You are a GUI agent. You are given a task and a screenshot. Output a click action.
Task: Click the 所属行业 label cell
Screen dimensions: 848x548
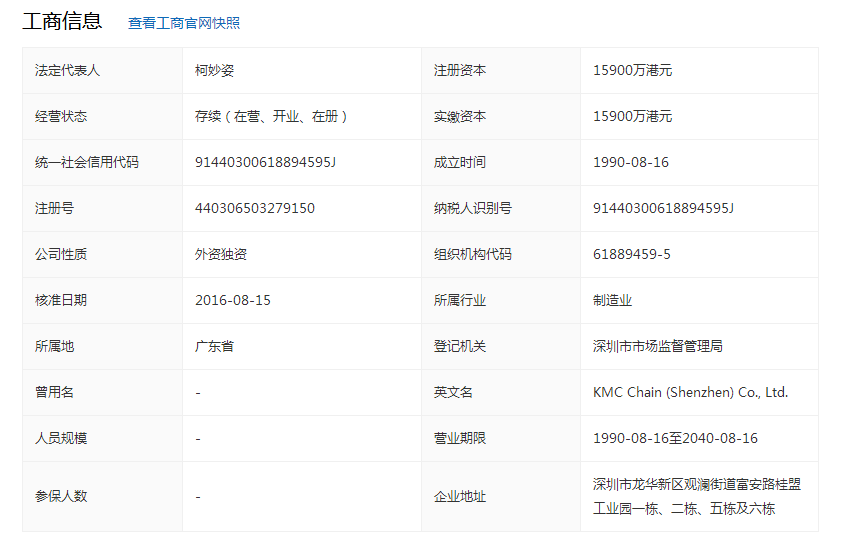pyautogui.click(x=501, y=300)
